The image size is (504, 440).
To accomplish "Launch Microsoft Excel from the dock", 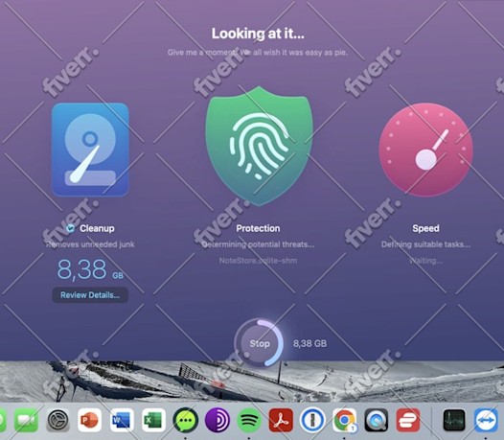I will (153, 420).
